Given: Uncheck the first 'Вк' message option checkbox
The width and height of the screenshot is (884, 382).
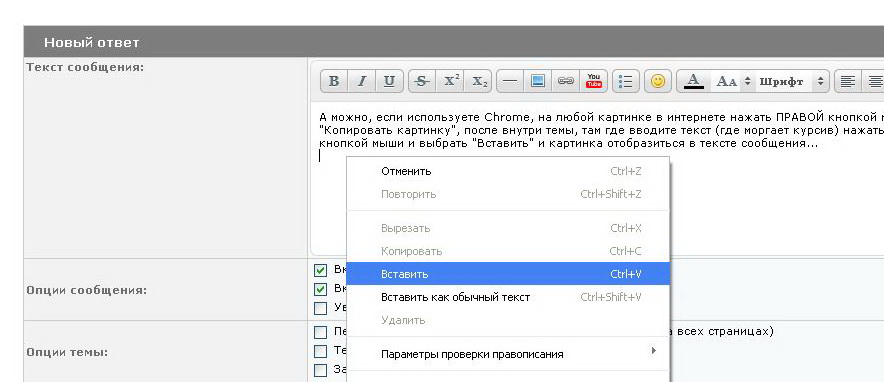Looking at the screenshot, I should 320,270.
